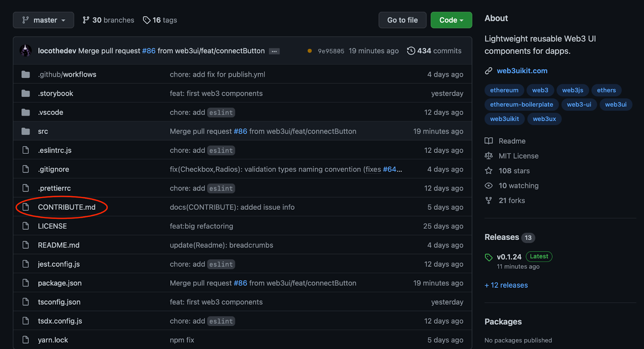Select the web3uikit topic tag

tap(505, 119)
